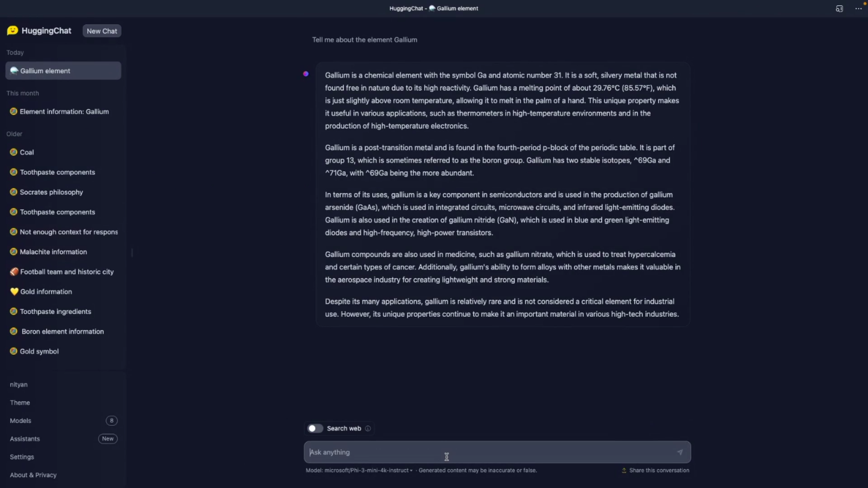
Task: Click Share this conversation link
Action: [659, 470]
